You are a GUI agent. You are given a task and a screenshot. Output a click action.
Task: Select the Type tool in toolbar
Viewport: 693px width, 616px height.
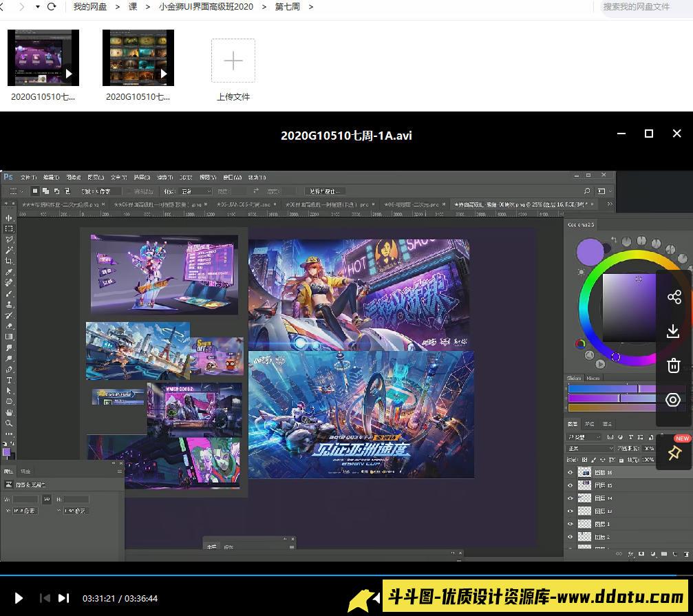9,380
